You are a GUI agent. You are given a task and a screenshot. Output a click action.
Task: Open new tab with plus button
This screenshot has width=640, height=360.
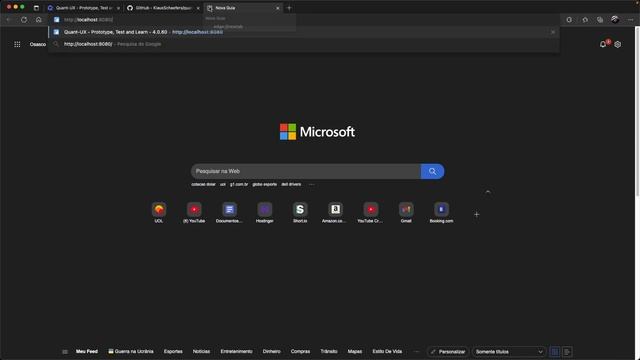click(x=289, y=8)
